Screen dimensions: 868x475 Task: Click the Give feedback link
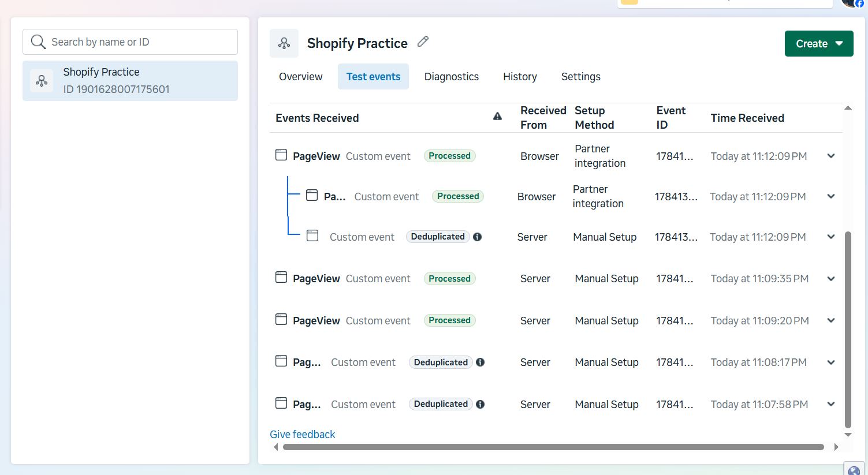click(303, 435)
